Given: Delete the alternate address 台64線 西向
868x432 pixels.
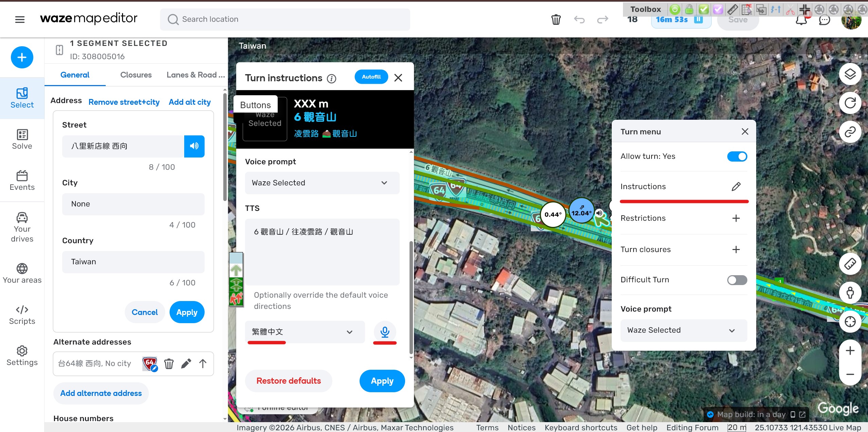Looking at the screenshot, I should pos(169,364).
